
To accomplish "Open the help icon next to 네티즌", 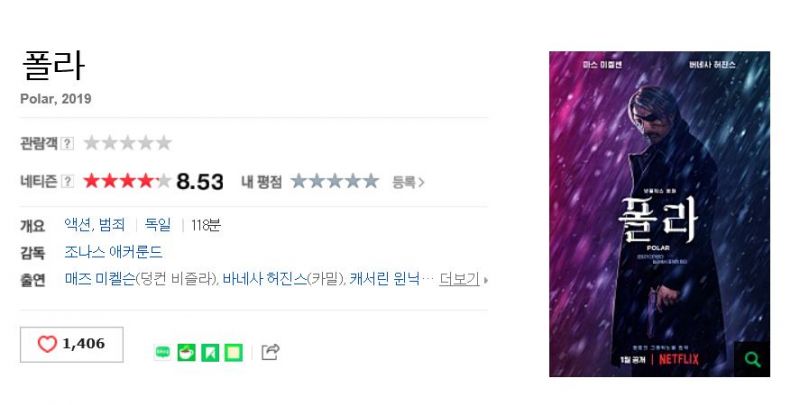I will (67, 182).
